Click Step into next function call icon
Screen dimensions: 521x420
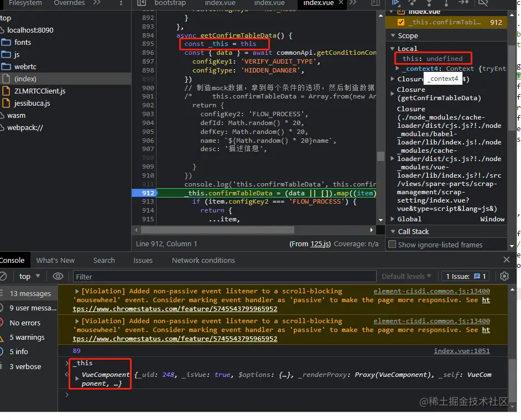(x=429, y=3)
